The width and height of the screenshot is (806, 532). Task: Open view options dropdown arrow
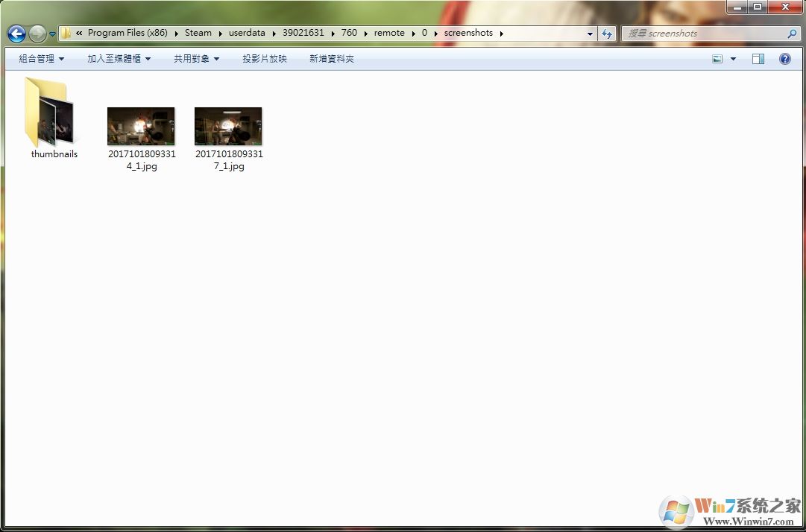coord(733,59)
